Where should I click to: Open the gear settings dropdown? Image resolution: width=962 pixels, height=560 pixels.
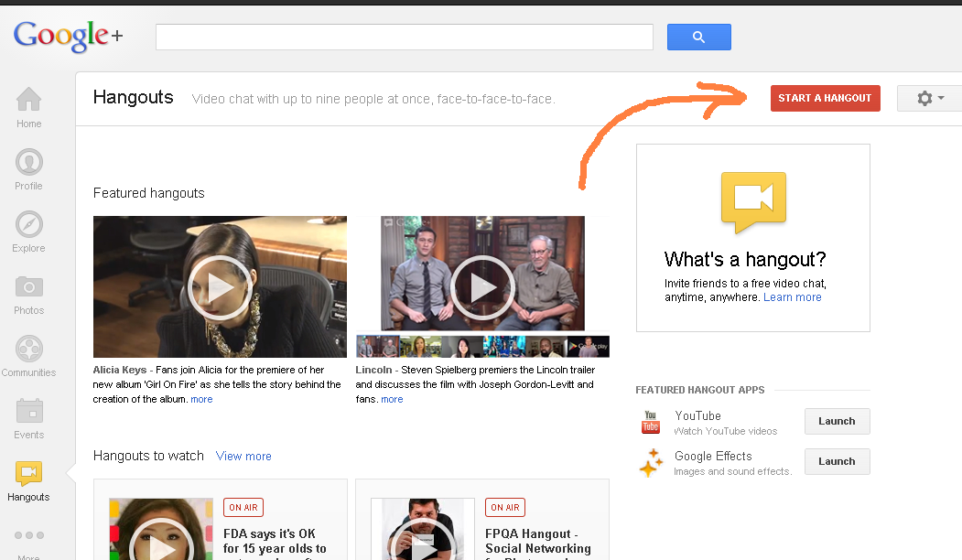click(929, 98)
